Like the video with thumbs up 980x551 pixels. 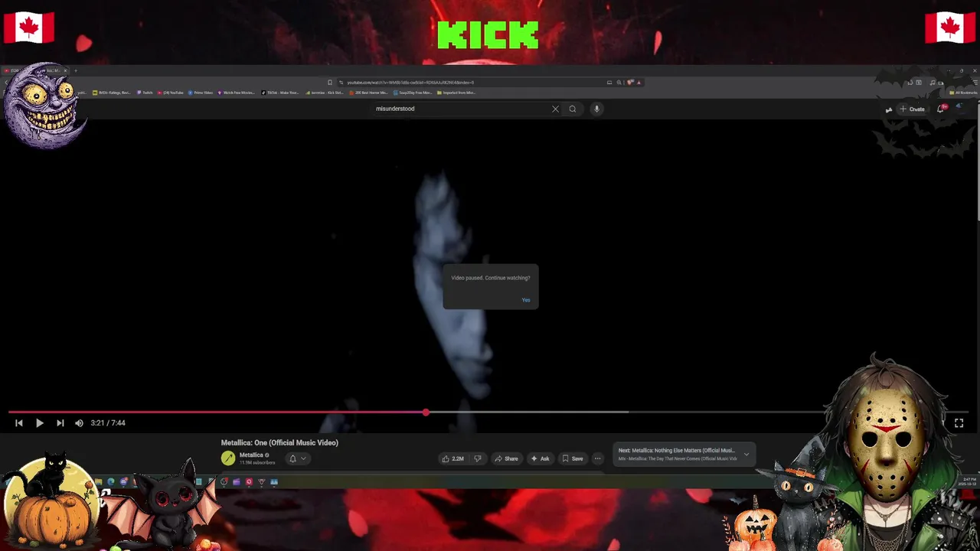pyautogui.click(x=452, y=458)
